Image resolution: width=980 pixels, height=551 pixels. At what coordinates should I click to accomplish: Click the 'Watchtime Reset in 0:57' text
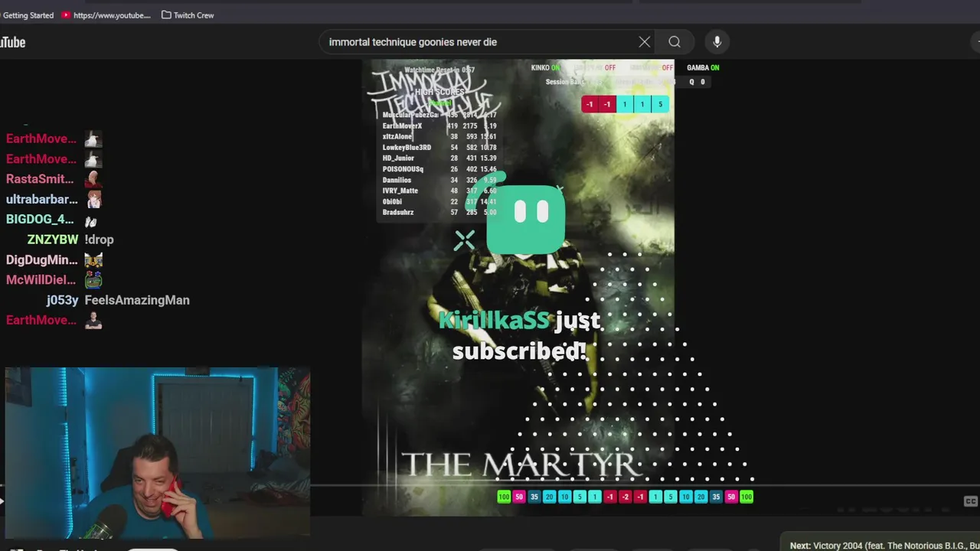(x=439, y=70)
